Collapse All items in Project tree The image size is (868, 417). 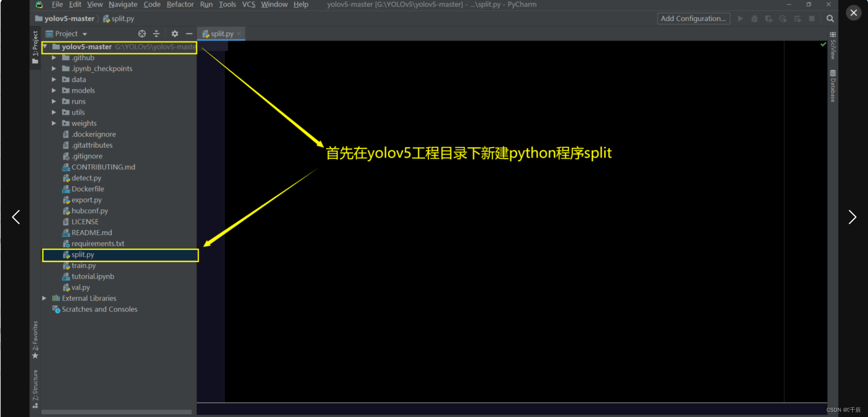tap(156, 34)
